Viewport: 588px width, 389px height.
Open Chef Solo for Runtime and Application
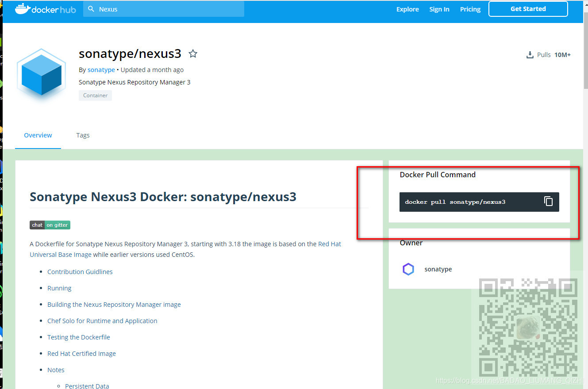[x=102, y=321]
